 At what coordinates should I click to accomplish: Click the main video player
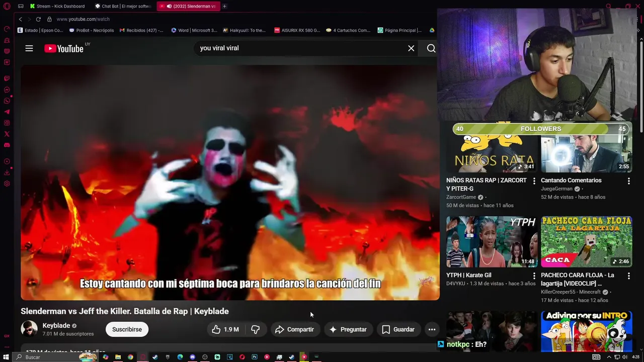click(230, 183)
